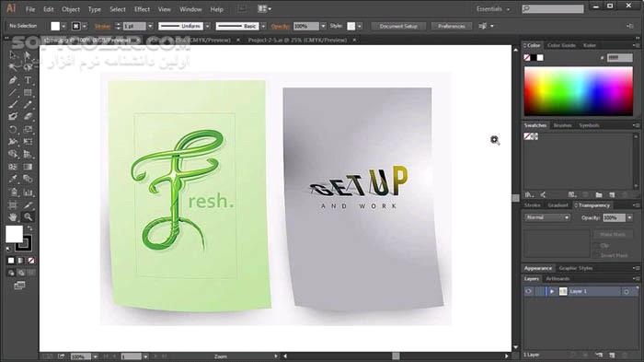Switch to the Brushes tab
This screenshot has height=362, width=644.
[563, 125]
